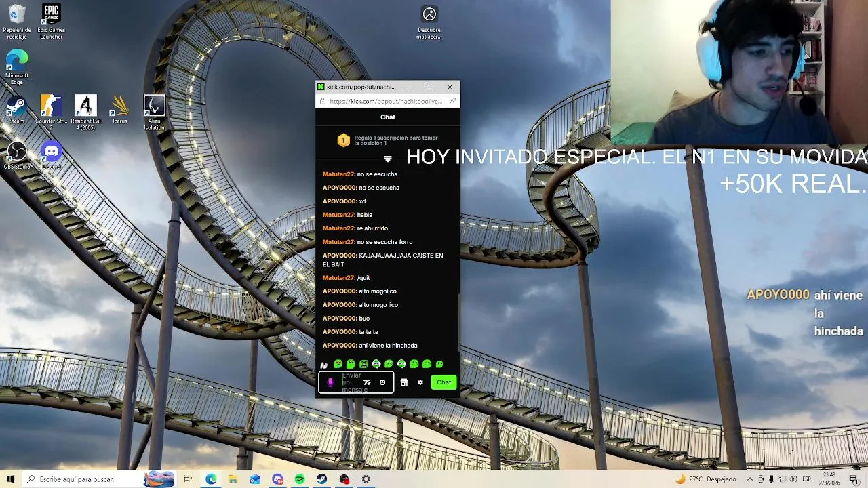Insert the first green crying-laughing emote
Screen dimensions: 868x488
click(338, 364)
